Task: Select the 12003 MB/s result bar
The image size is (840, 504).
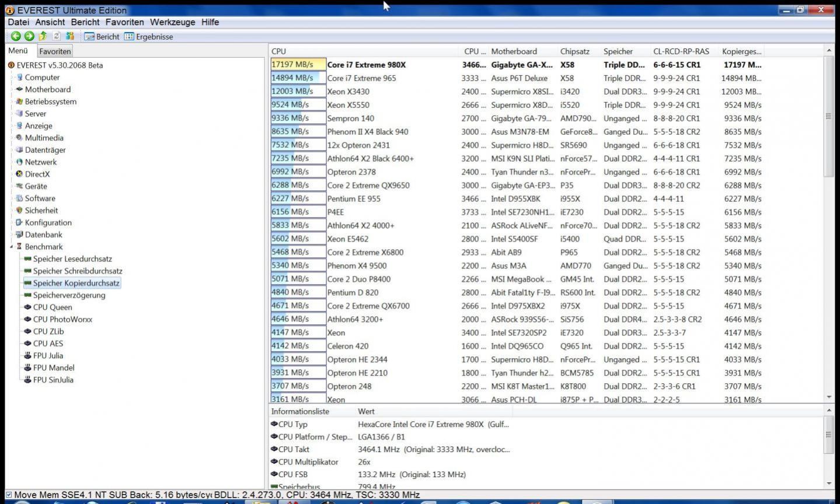Action: coord(298,92)
